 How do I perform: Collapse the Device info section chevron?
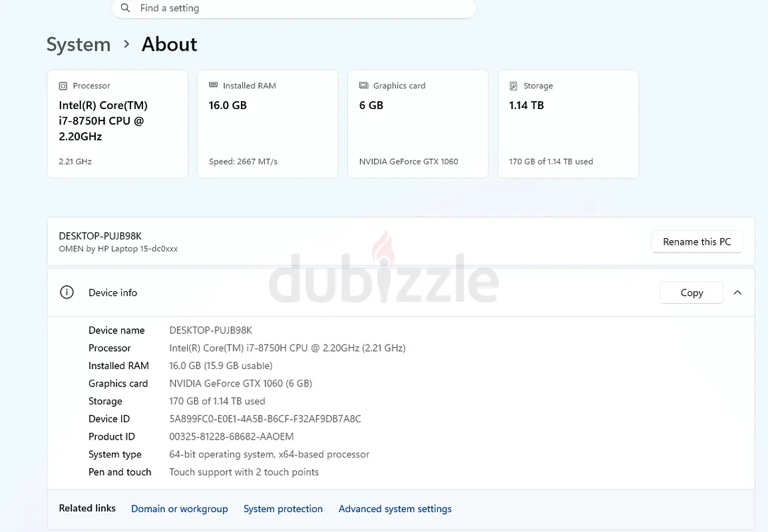pyautogui.click(x=737, y=293)
